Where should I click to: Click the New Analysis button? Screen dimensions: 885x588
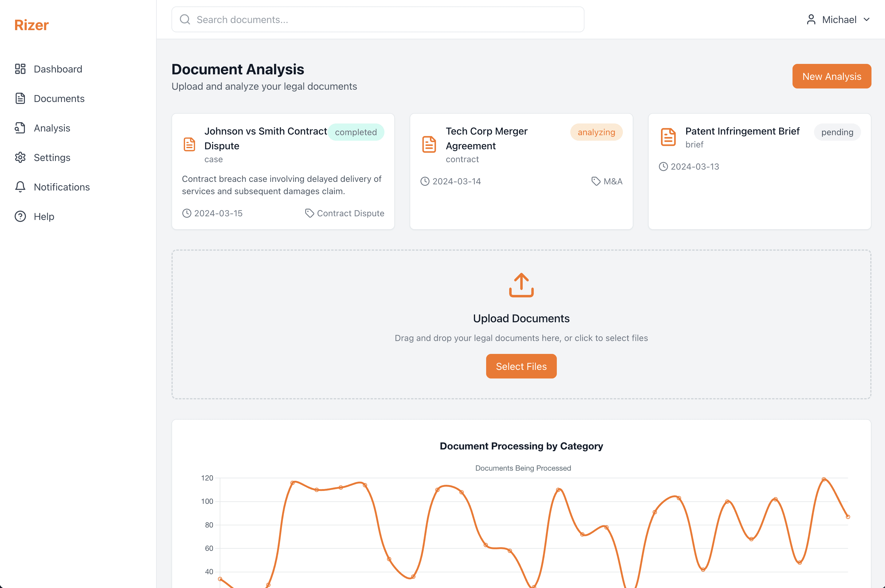(832, 76)
